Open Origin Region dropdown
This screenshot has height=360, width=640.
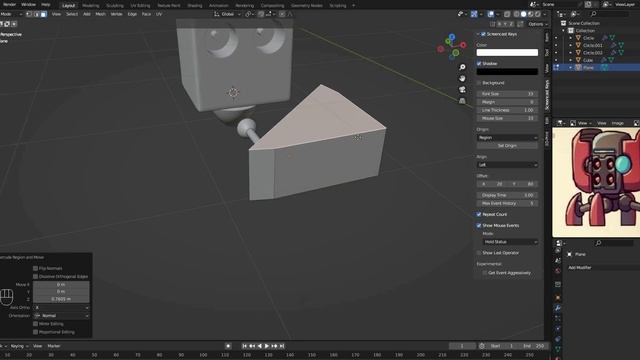507,138
